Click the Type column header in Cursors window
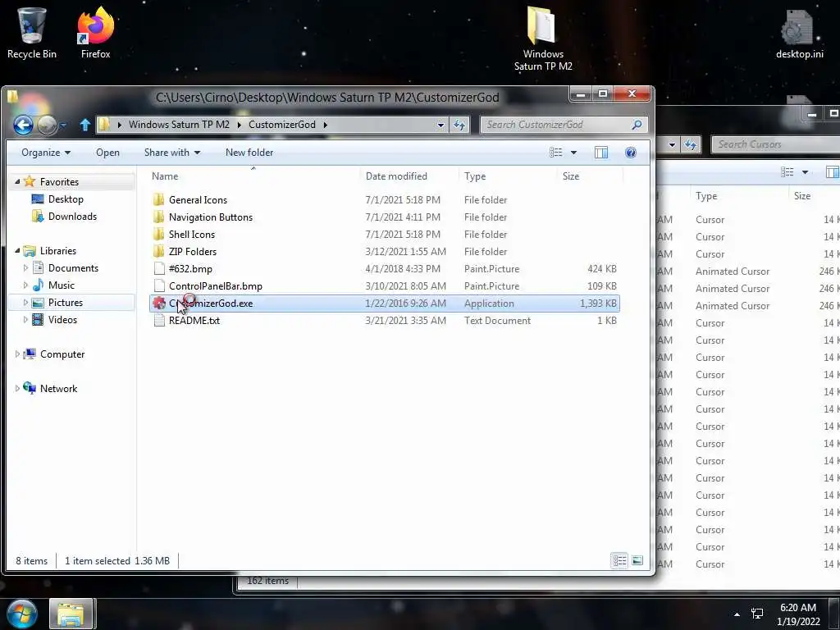The height and width of the screenshot is (630, 840). (x=706, y=196)
